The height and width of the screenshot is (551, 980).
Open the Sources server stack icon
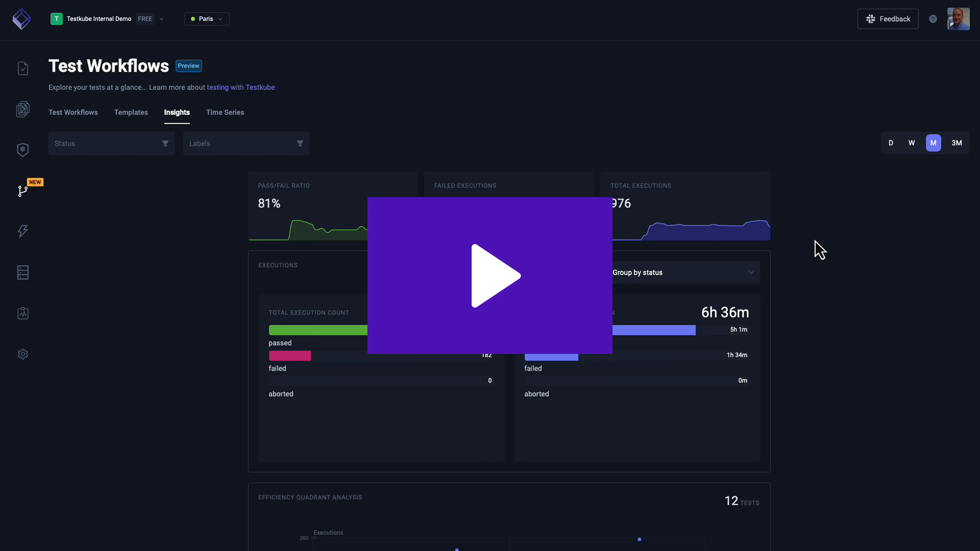tap(23, 272)
